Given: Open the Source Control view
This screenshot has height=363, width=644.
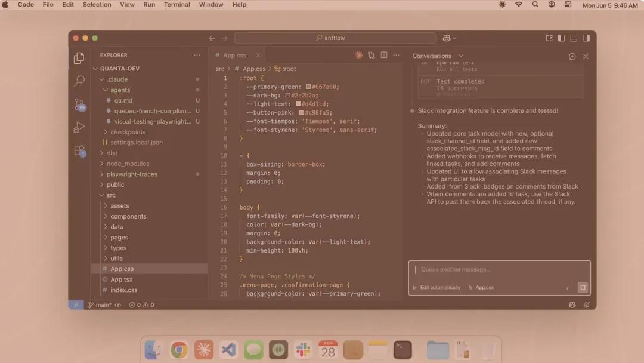Looking at the screenshot, I should [79, 104].
